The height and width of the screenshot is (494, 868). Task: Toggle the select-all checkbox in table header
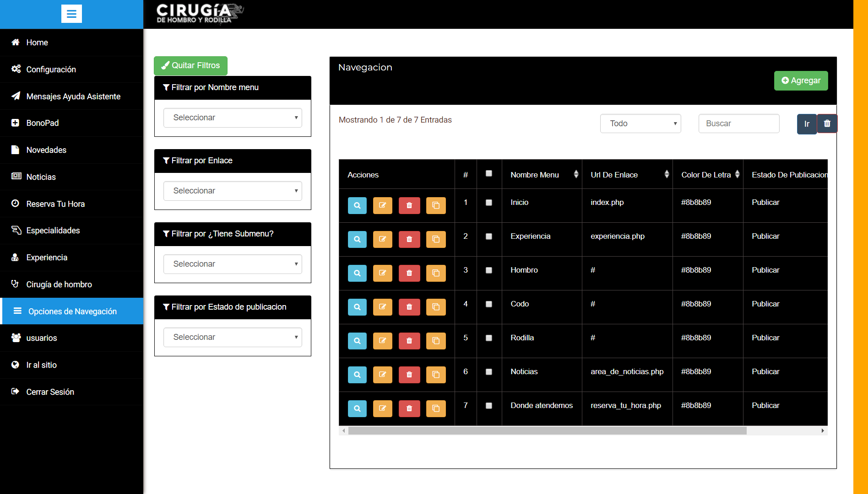[488, 174]
